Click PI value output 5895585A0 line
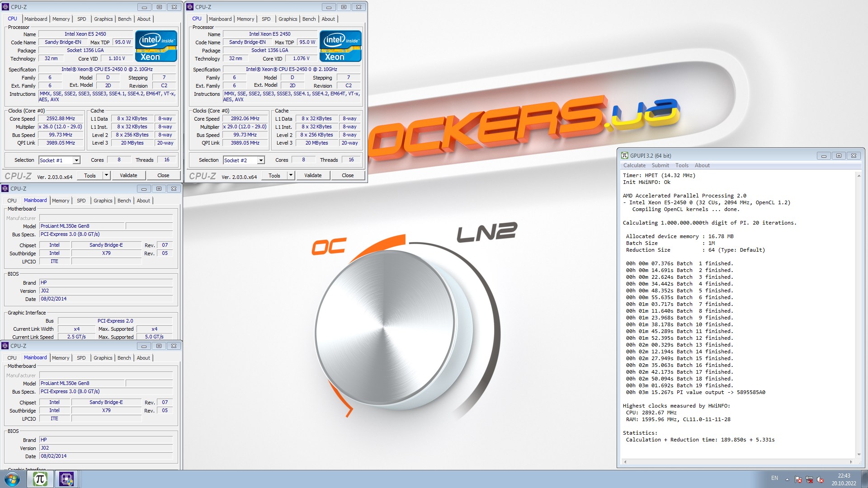 (x=695, y=392)
